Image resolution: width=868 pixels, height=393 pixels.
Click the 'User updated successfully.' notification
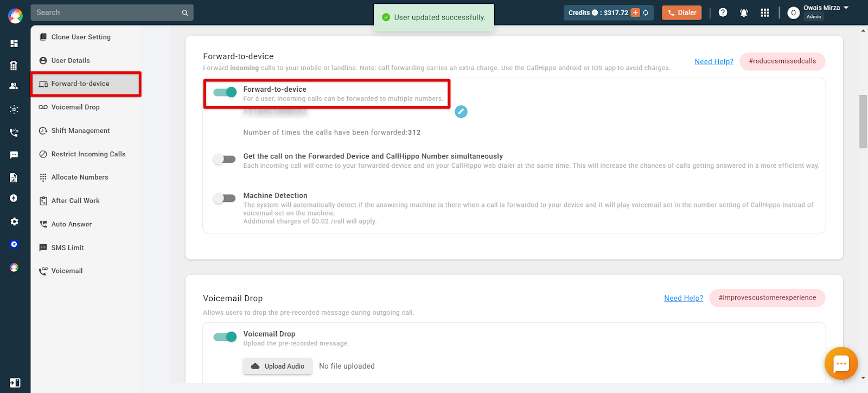point(434,17)
